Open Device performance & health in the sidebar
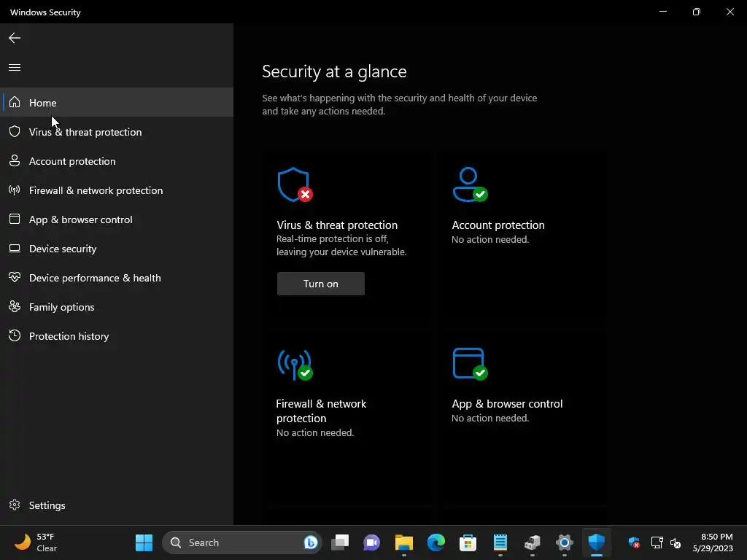This screenshot has height=560, width=747. 117,278
